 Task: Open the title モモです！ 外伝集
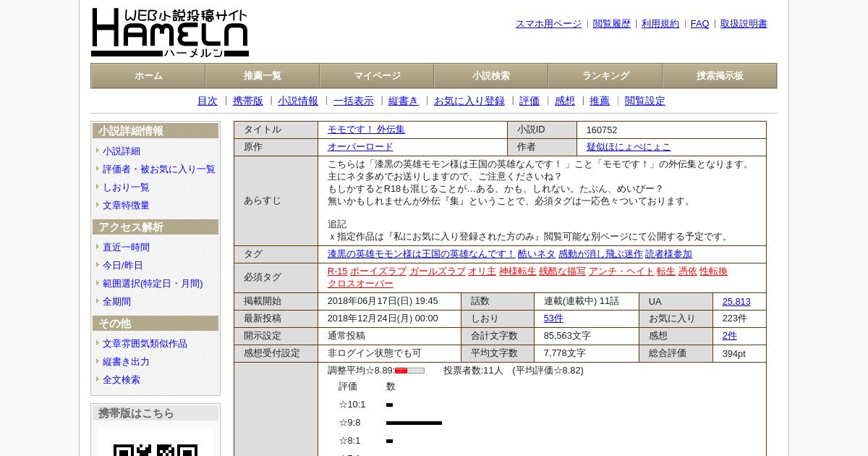[x=366, y=130]
